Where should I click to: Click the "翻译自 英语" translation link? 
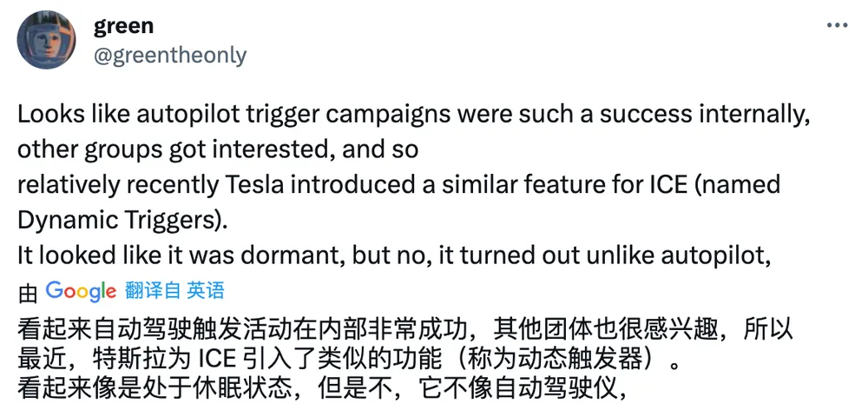(175, 291)
